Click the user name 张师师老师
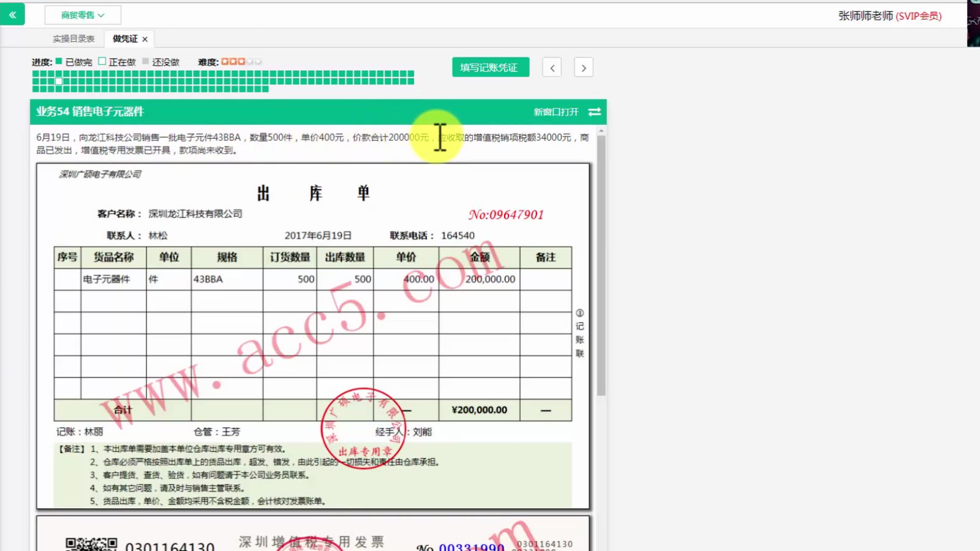The width and height of the screenshot is (980, 551). coord(865,16)
